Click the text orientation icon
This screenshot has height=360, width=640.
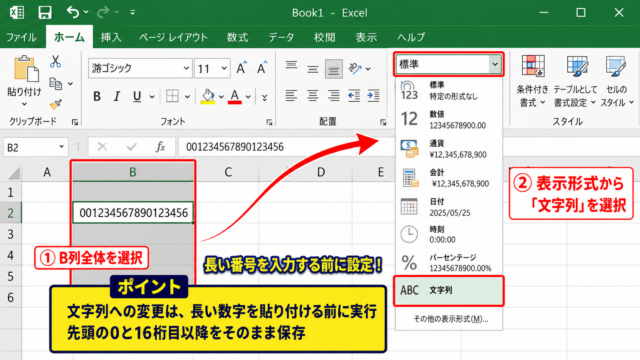[x=356, y=68]
